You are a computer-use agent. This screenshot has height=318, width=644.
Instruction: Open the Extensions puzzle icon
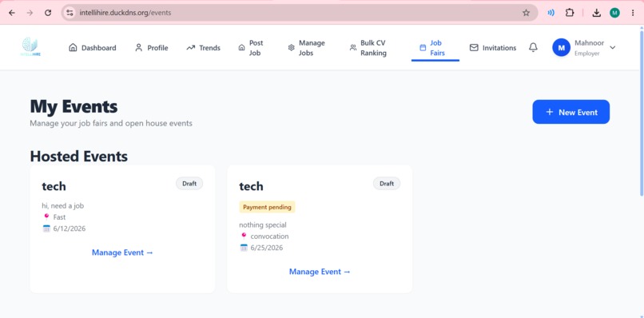point(570,13)
